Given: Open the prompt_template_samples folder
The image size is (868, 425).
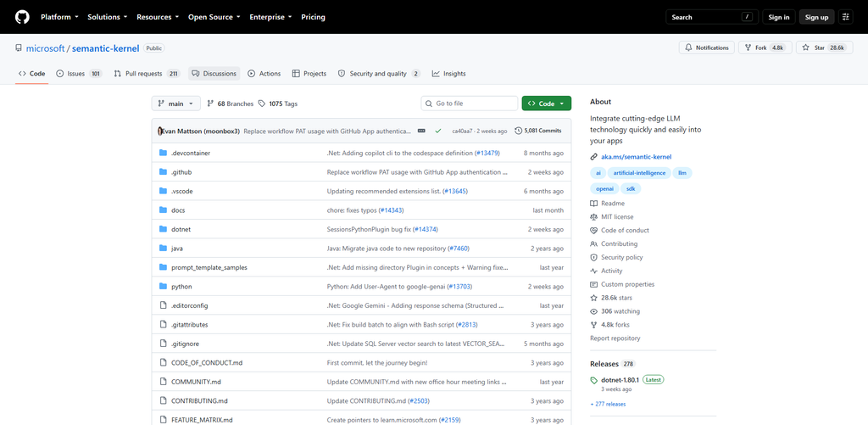Looking at the screenshot, I should (x=209, y=267).
